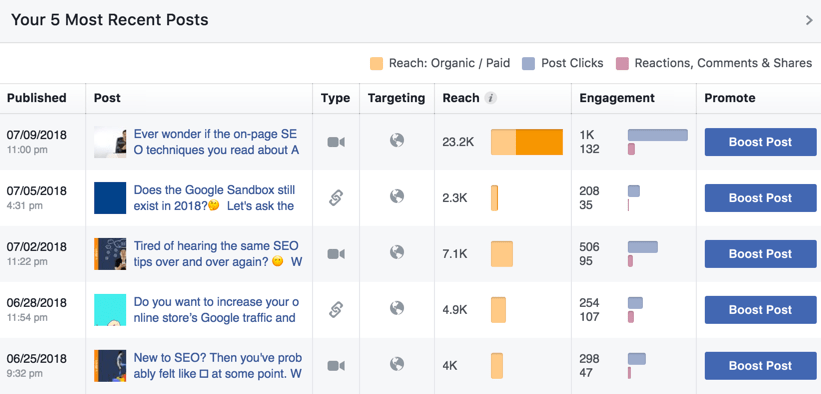
Task: Click the 23.2K reach bar
Action: (527, 142)
